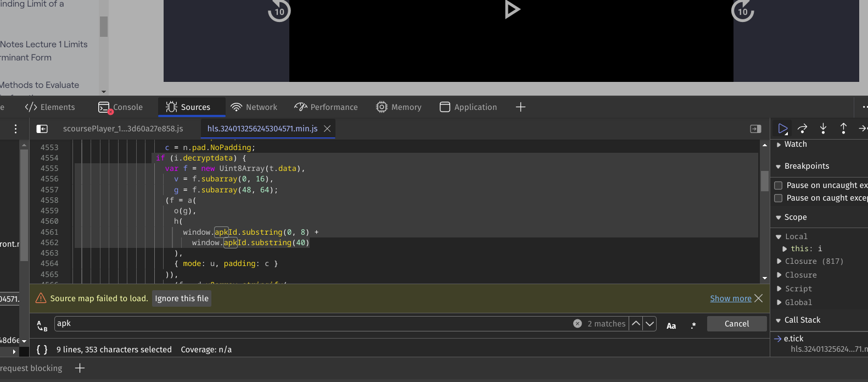Switch to the Network tab

click(x=254, y=107)
